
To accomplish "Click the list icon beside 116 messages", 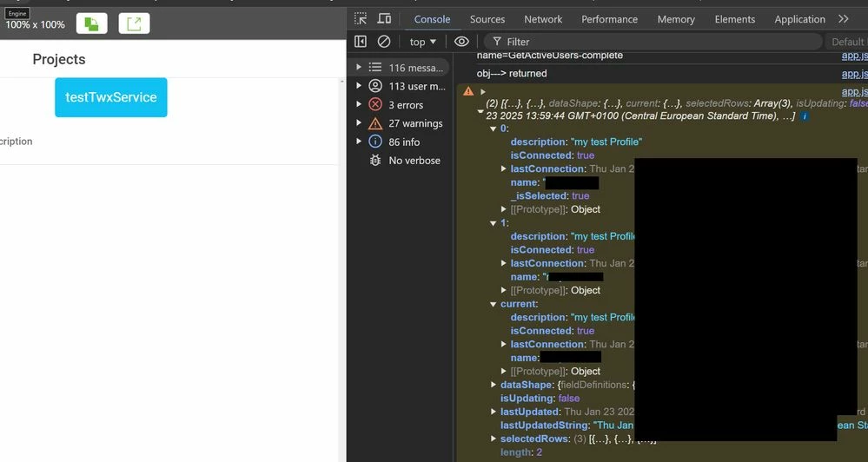I will [375, 68].
